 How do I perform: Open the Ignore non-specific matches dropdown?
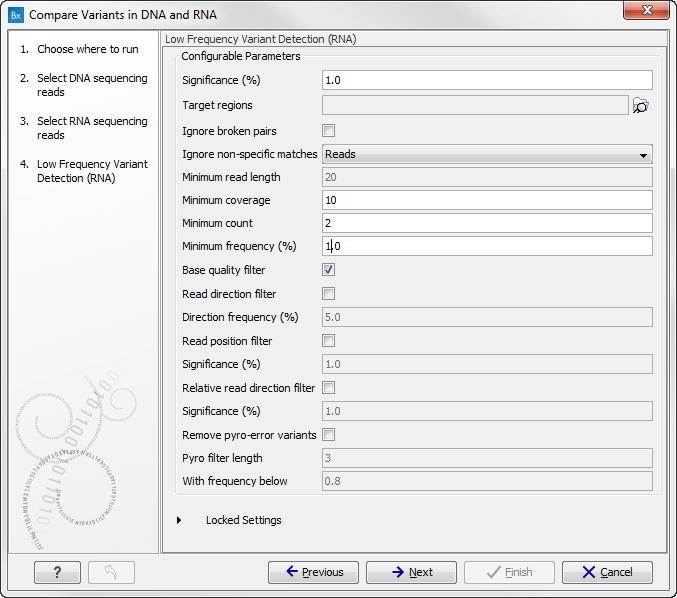tap(487, 154)
